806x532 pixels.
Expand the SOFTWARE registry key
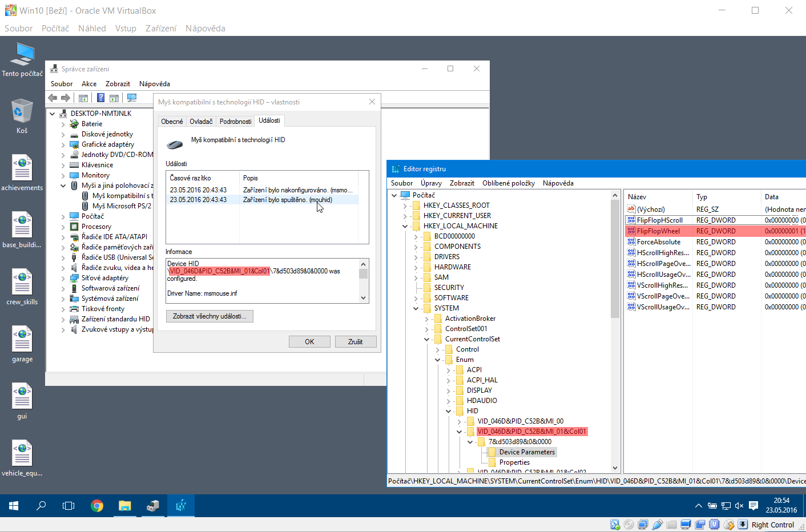point(416,298)
